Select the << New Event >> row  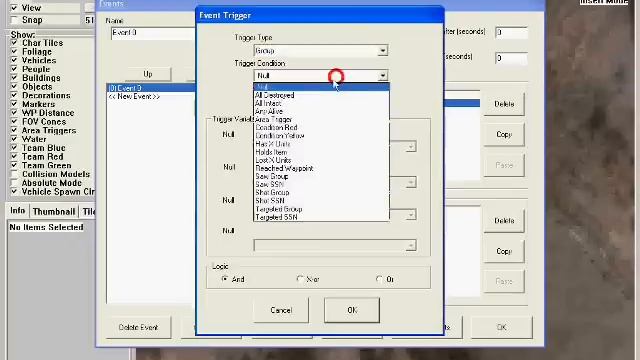pos(151,97)
